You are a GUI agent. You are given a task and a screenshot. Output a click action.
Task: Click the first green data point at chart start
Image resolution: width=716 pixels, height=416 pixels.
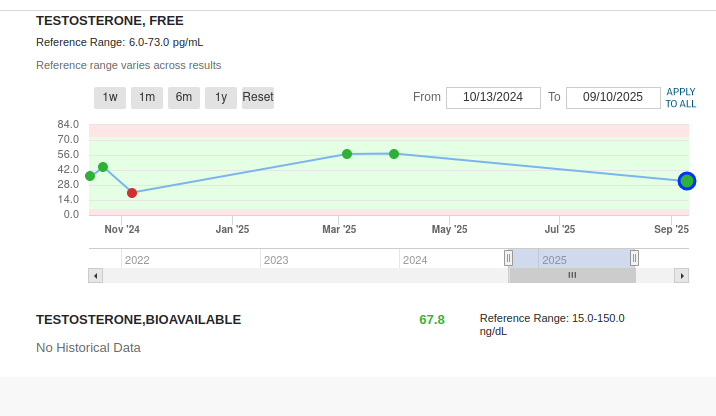pyautogui.click(x=90, y=176)
